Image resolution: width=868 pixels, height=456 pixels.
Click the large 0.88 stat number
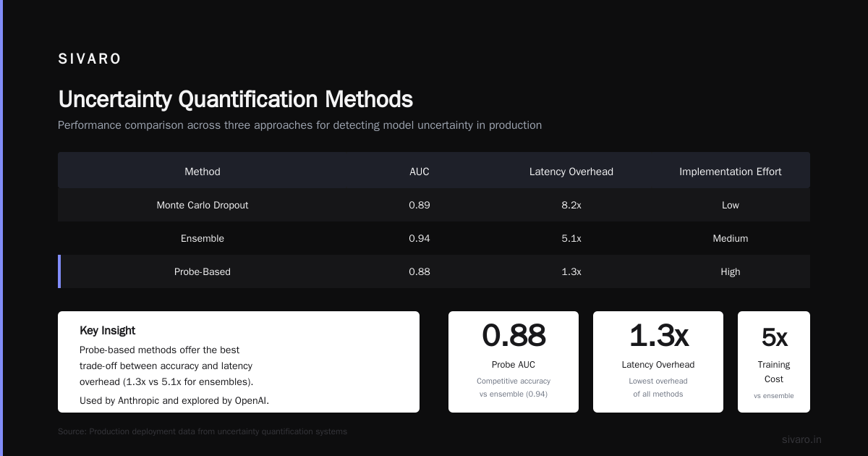click(x=514, y=335)
